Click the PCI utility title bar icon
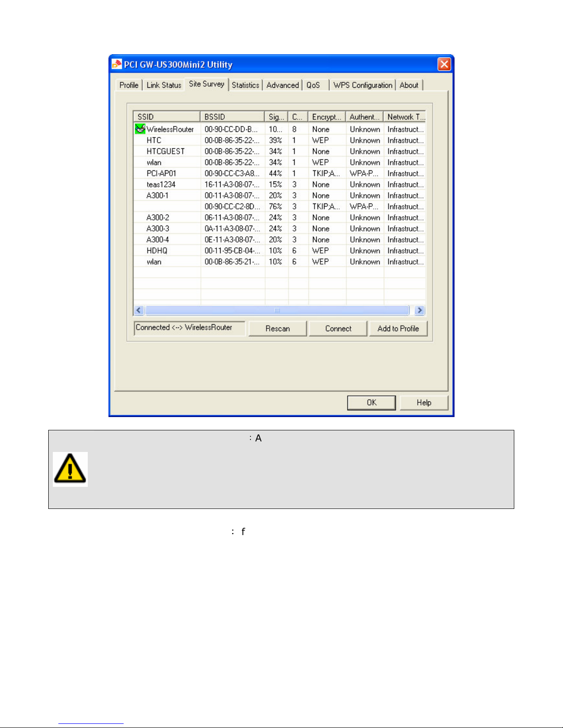563x728 pixels. (x=117, y=64)
